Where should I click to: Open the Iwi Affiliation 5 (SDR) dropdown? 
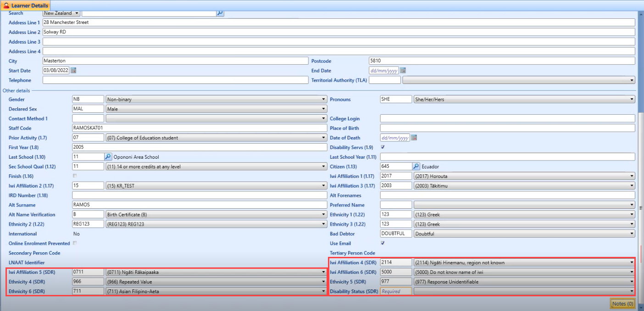pos(216,272)
